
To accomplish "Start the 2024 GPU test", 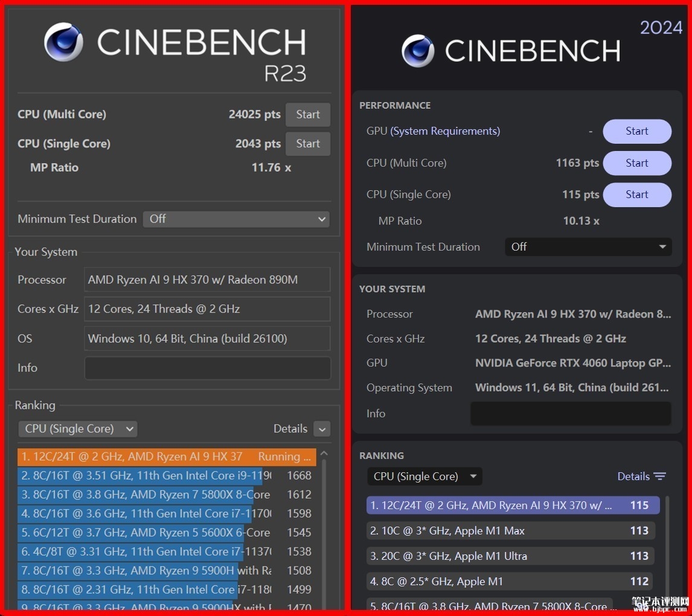I will pos(637,131).
